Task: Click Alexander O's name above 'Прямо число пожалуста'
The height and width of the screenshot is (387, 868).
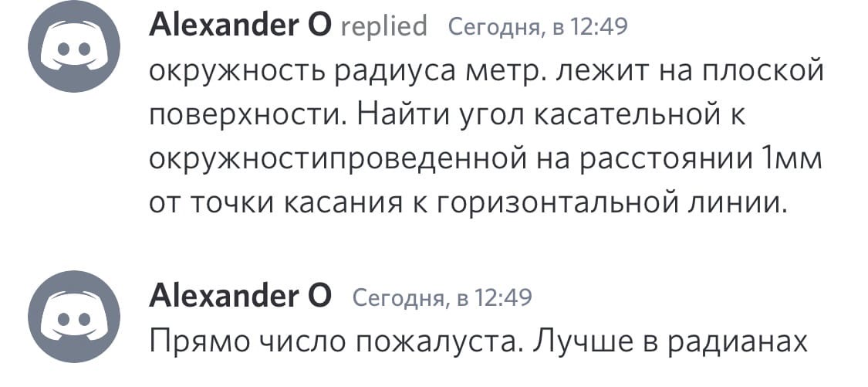Action: click(241, 296)
